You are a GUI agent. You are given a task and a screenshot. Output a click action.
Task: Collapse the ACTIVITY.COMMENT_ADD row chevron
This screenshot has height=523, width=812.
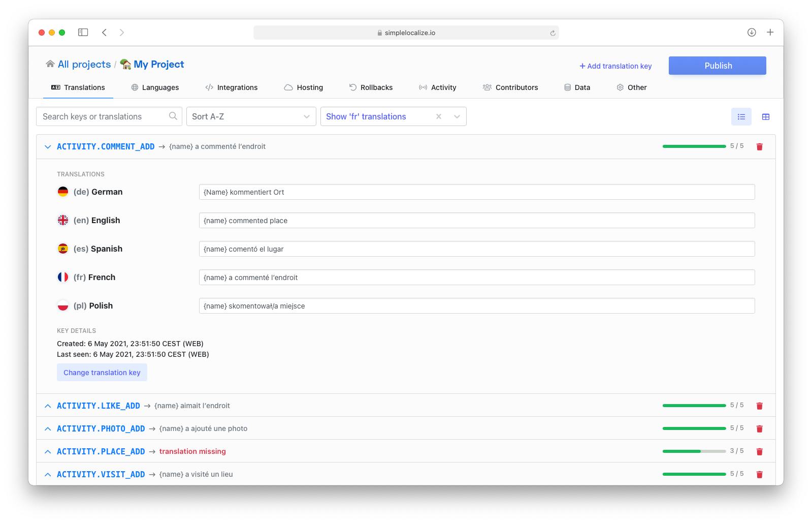point(48,147)
